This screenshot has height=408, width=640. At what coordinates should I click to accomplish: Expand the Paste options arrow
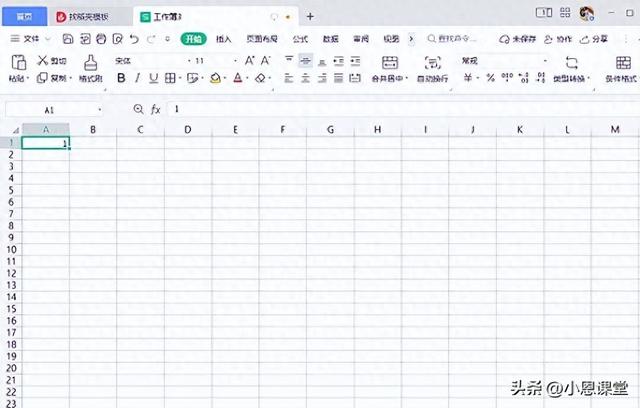[x=28, y=78]
